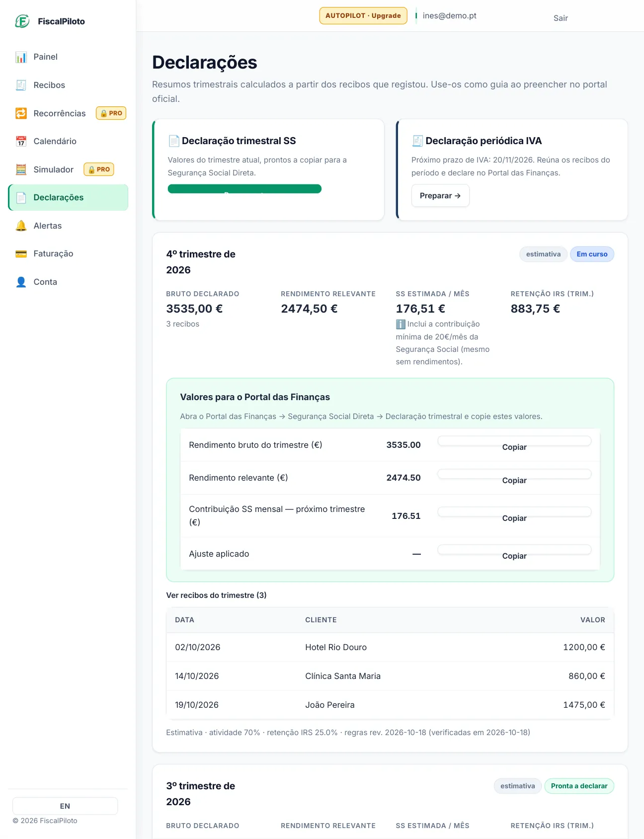Click the Simulador abacus icon
The width and height of the screenshot is (644, 839).
[21, 169]
